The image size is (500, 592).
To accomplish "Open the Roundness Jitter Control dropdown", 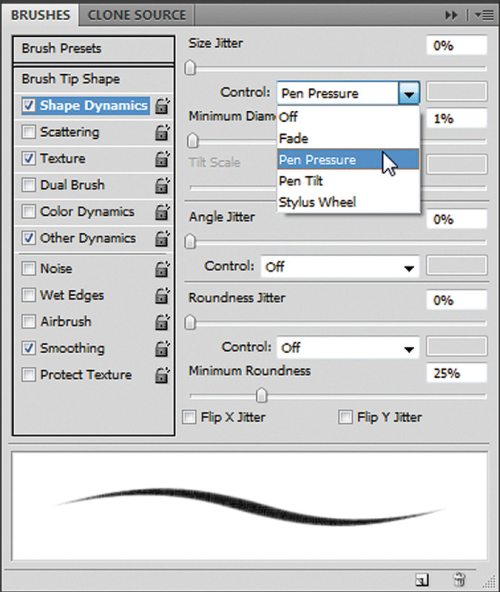I will pos(348,348).
